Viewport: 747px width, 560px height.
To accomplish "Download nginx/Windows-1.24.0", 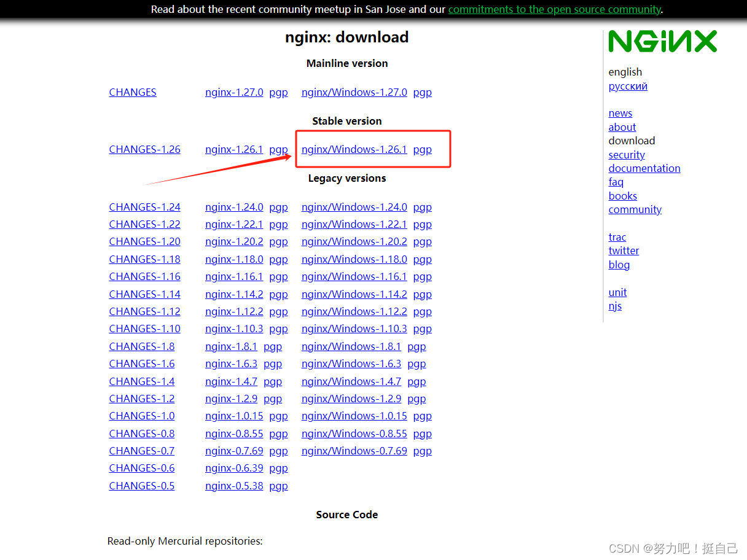I will coord(354,207).
